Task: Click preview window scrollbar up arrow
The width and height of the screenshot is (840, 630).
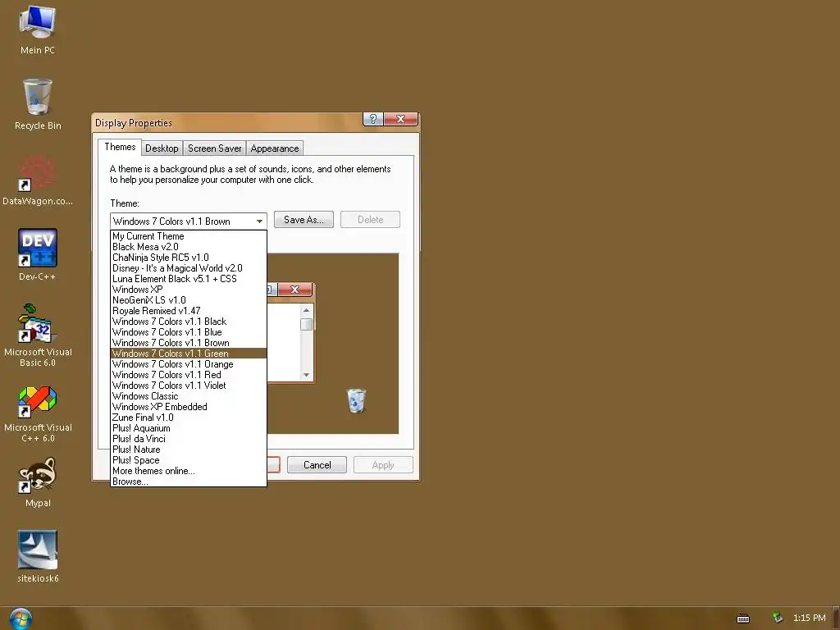Action: 307,310
